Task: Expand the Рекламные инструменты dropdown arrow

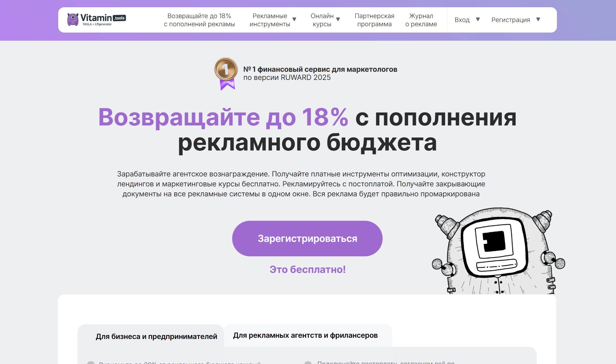Action: [294, 20]
